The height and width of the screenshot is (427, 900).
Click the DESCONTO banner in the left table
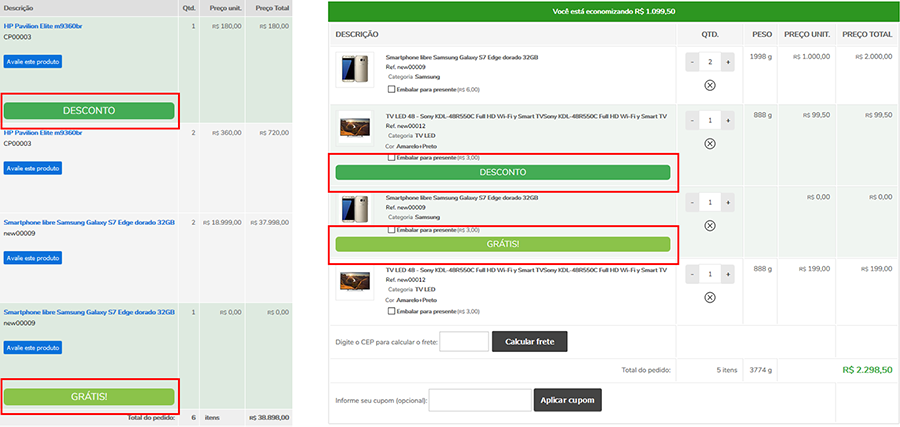(89, 111)
